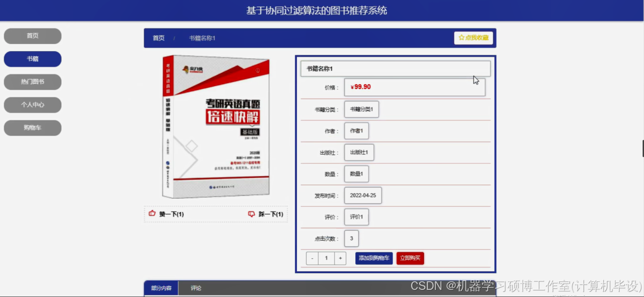Screen dimensions: 644x297
Task: Open 购物车 in the sidebar
Action: (32, 128)
